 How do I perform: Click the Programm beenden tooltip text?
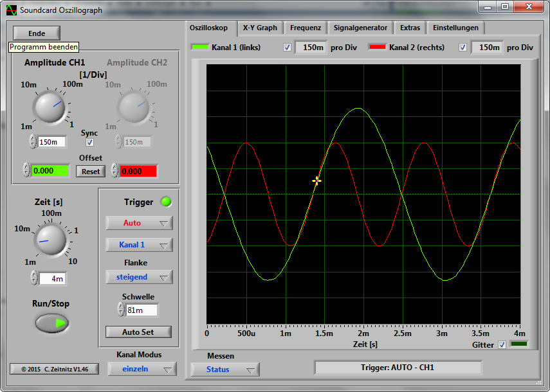click(x=44, y=47)
